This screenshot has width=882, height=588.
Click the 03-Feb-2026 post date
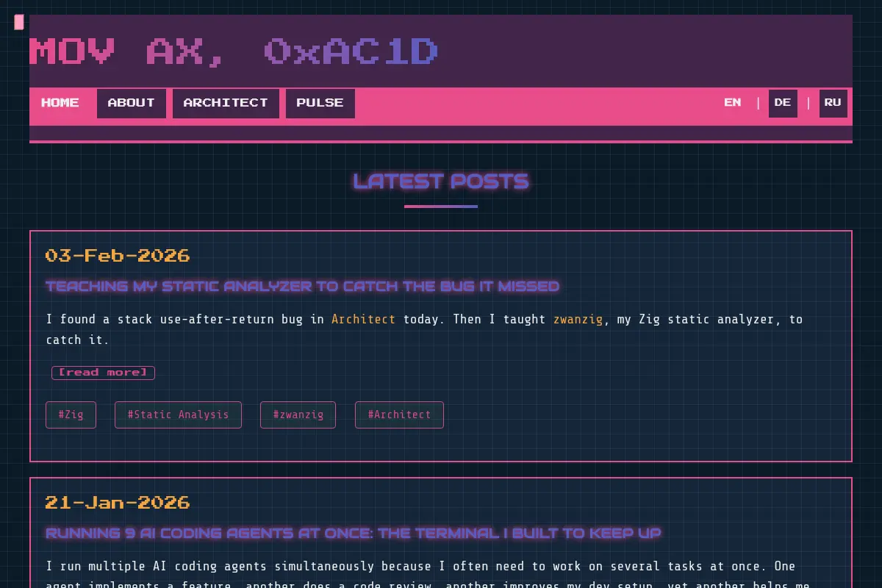118,256
